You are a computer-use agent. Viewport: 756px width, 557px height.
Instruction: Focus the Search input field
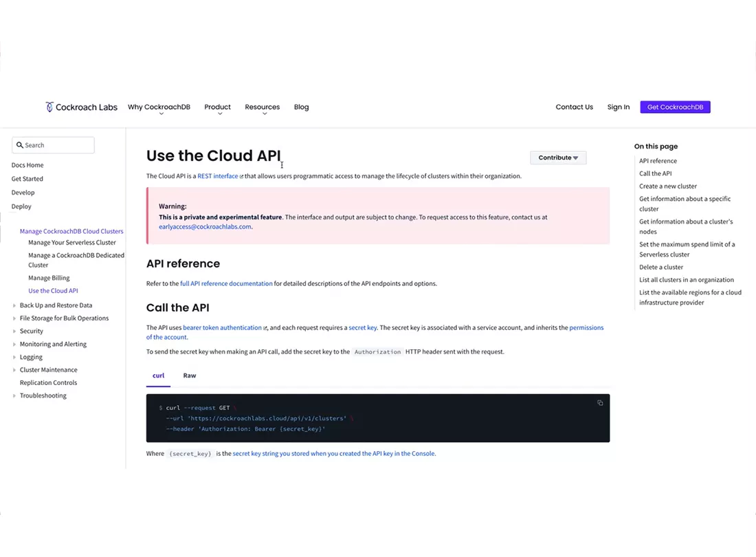click(53, 145)
